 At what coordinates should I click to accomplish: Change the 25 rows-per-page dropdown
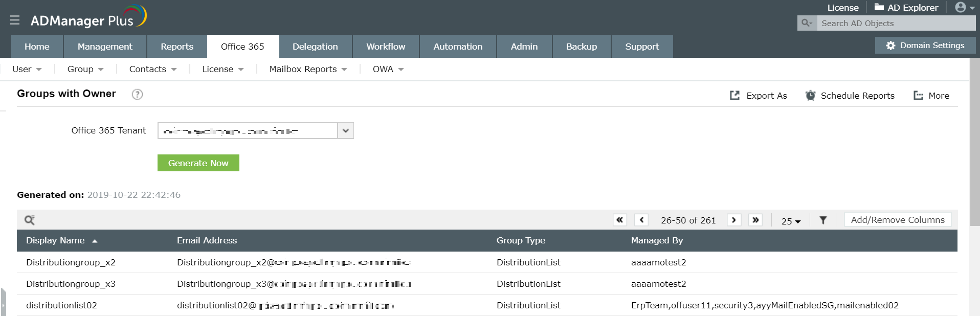pyautogui.click(x=791, y=221)
